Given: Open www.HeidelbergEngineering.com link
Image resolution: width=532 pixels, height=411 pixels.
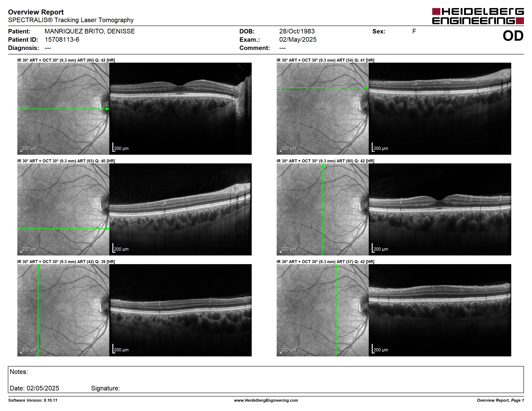Looking at the screenshot, I should tap(266, 400).
